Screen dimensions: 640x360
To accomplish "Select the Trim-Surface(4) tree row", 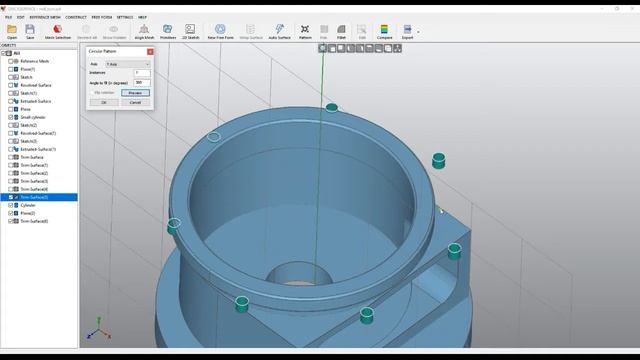I will coord(39,189).
